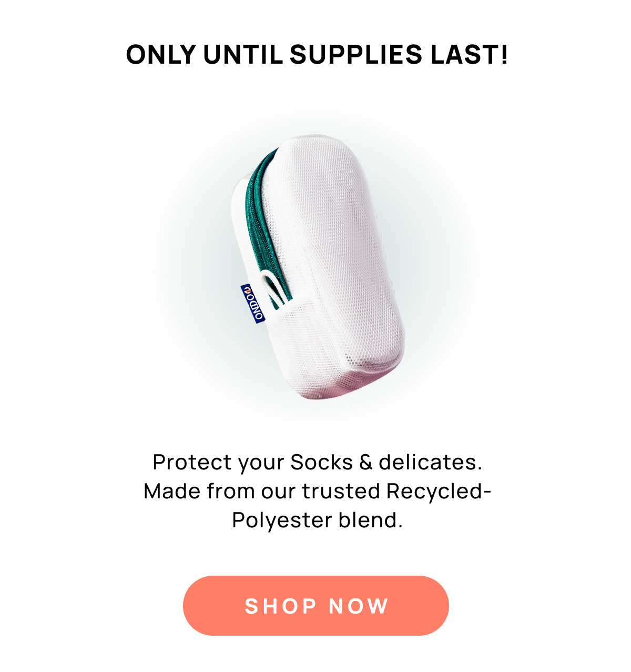Click the coral SHOP NOW button
The height and width of the screenshot is (672, 631).
[315, 605]
